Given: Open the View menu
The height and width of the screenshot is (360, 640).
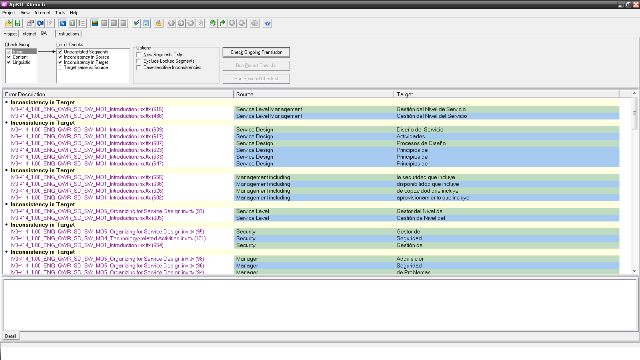Looking at the screenshot, I should coord(25,13).
